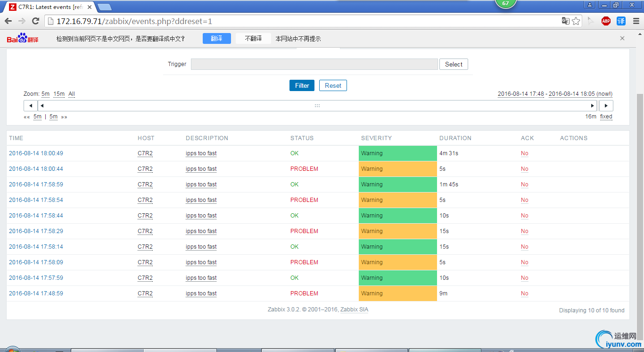Click the translate page icon in address bar
This screenshot has height=352, width=644.
click(566, 21)
